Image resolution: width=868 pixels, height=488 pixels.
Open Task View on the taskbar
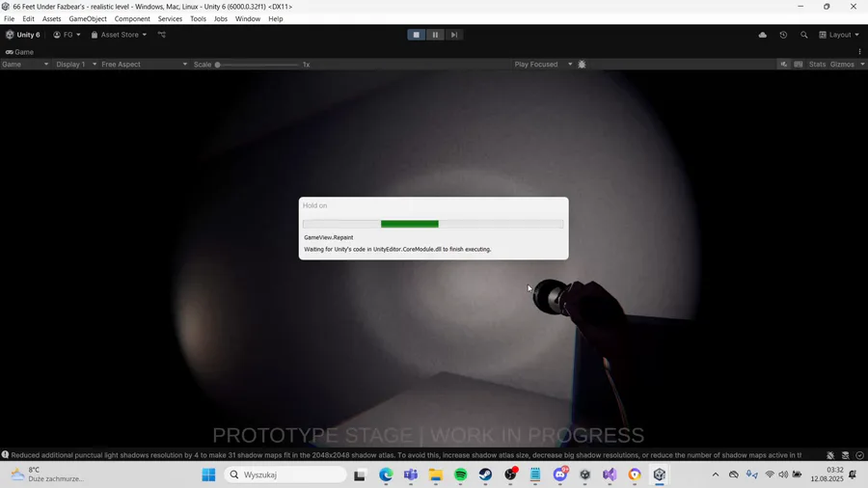pyautogui.click(x=360, y=474)
